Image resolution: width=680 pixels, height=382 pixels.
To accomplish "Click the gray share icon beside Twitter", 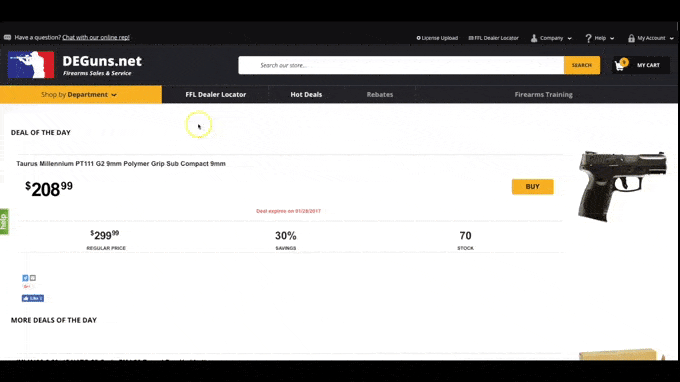I will click(33, 278).
